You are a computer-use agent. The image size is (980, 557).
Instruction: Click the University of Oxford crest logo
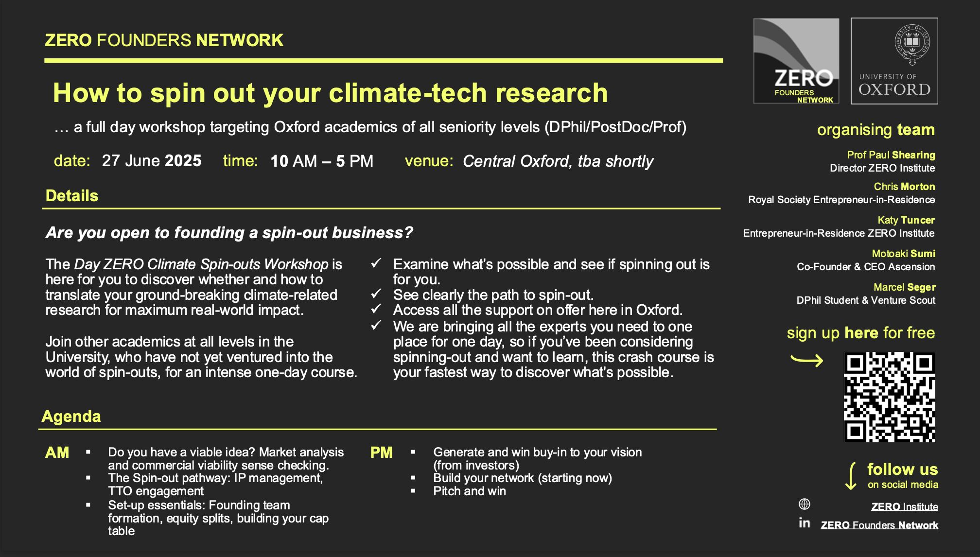(x=894, y=61)
